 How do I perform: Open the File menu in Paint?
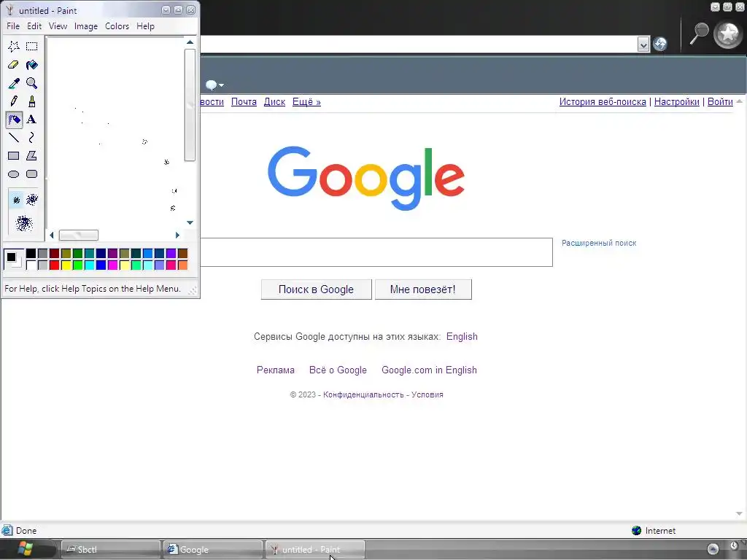(13, 26)
